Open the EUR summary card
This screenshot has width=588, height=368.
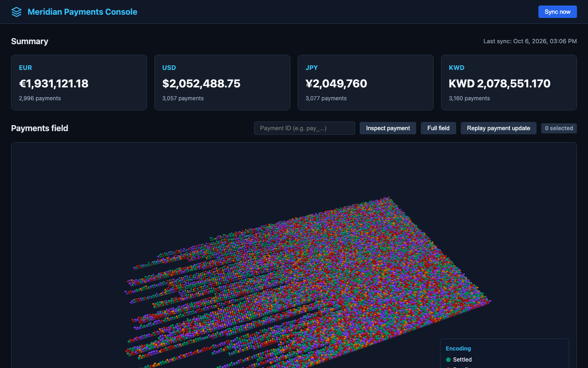tap(79, 82)
